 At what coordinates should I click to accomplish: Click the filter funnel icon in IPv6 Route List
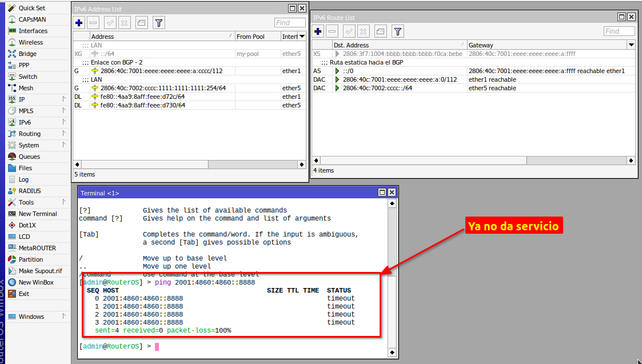point(398,31)
